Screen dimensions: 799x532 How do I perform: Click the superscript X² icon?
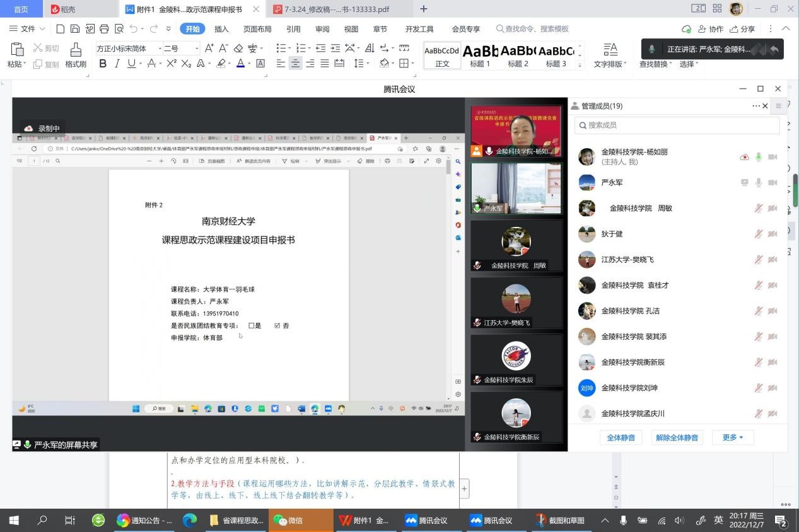(171, 64)
